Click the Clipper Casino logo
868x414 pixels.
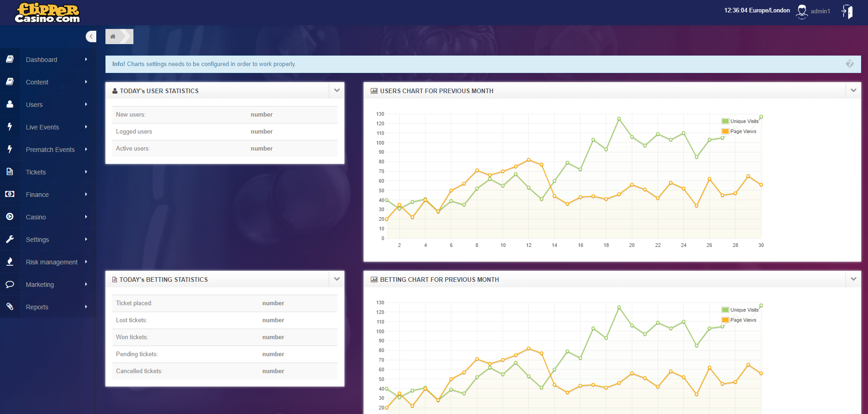tap(47, 13)
